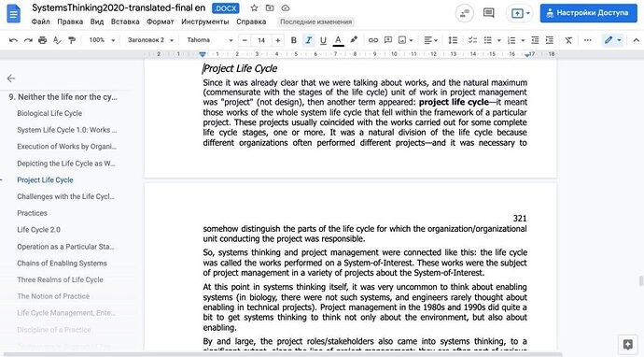644x357 pixels.
Task: Select the paint format tool
Action: pos(72,40)
